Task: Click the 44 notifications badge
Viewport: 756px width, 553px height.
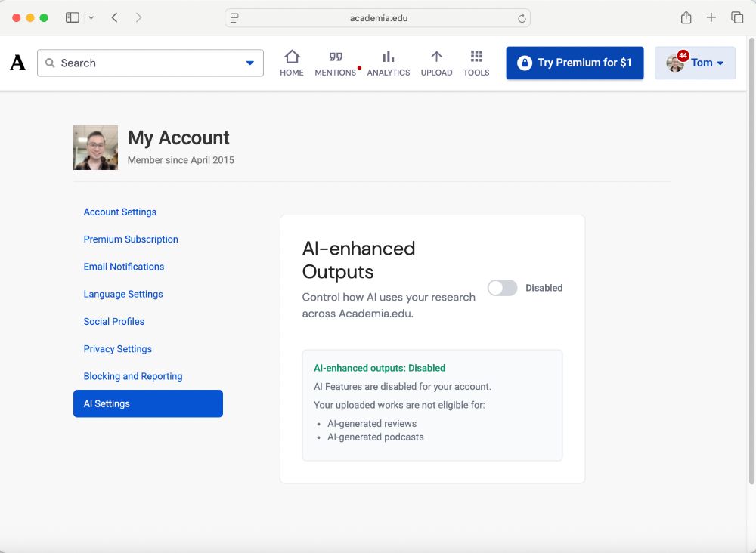Action: 683,55
